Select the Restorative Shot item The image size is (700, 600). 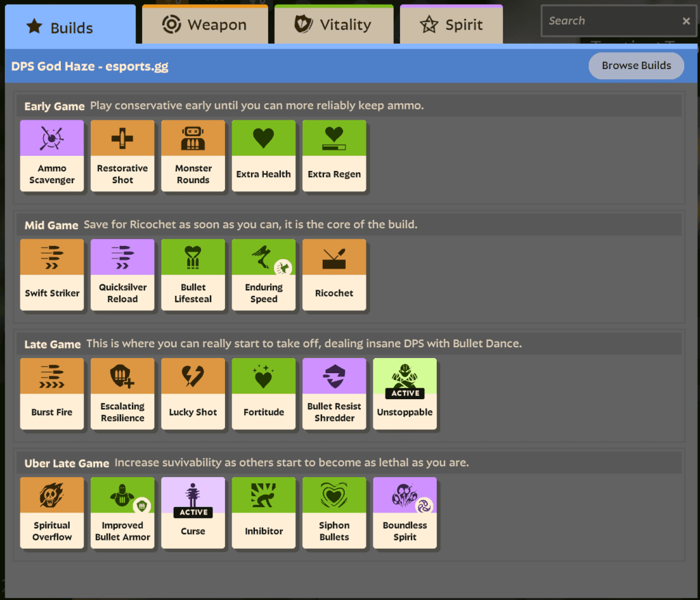pos(122,155)
